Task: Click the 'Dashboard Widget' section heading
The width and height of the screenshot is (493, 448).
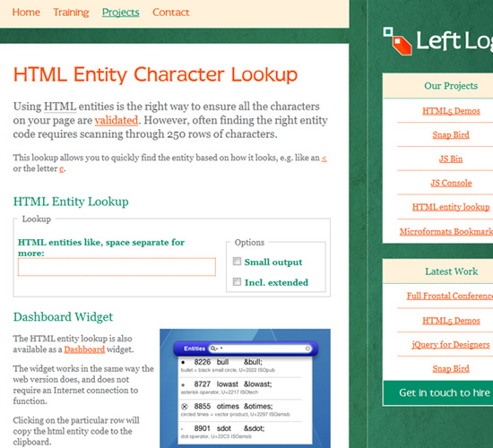Action: coord(63,317)
